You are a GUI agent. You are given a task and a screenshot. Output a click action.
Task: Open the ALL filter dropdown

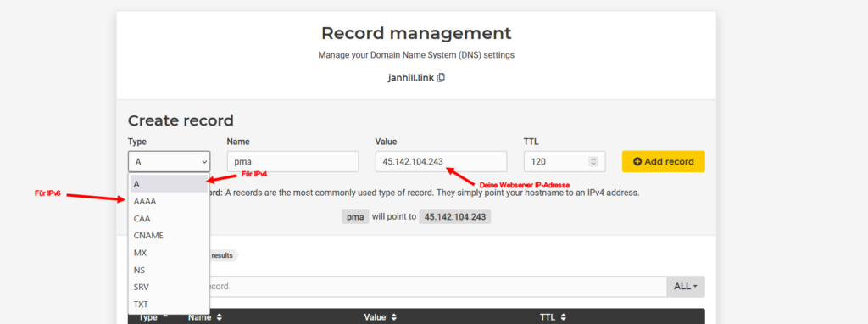coord(685,287)
